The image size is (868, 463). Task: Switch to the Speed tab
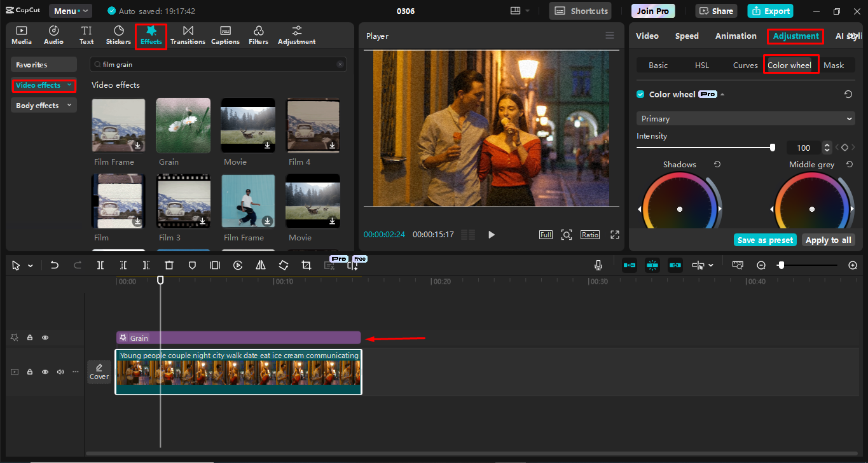pyautogui.click(x=687, y=36)
